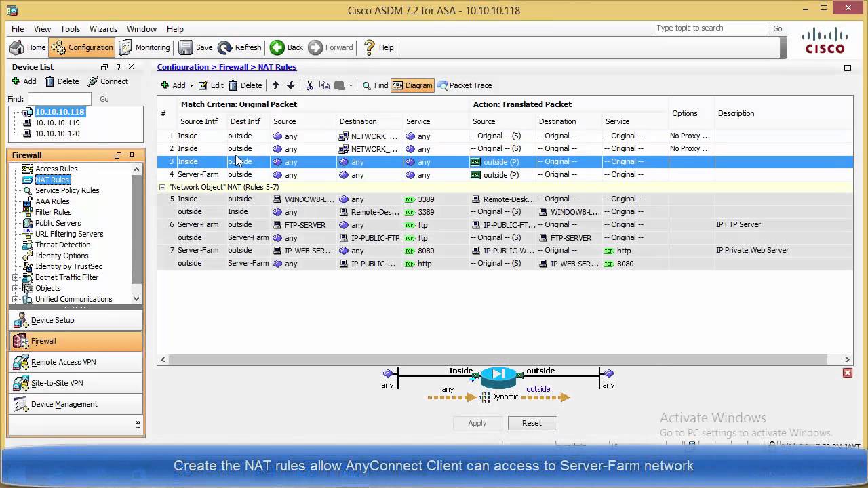Open the Device Setup panel

pyautogui.click(x=76, y=320)
